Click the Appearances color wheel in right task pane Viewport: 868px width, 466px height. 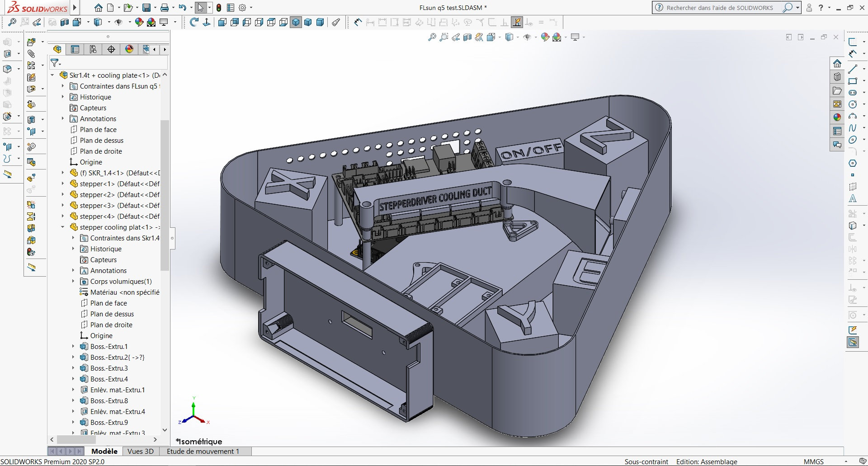pyautogui.click(x=837, y=117)
